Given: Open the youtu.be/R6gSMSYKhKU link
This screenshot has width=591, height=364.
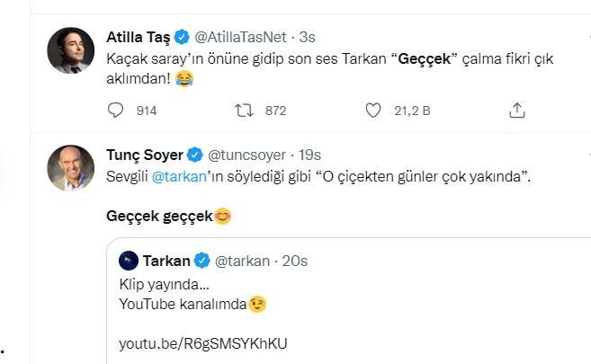Looking at the screenshot, I should pos(202,344).
